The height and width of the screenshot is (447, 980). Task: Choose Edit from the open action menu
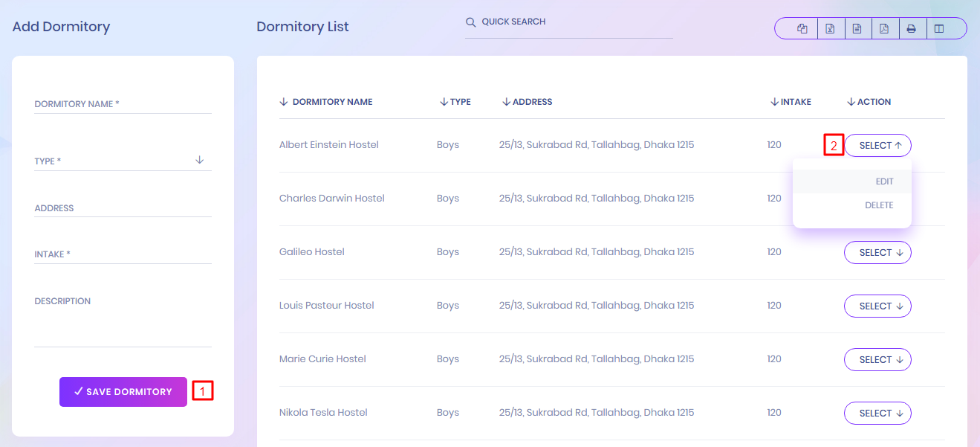pos(883,181)
